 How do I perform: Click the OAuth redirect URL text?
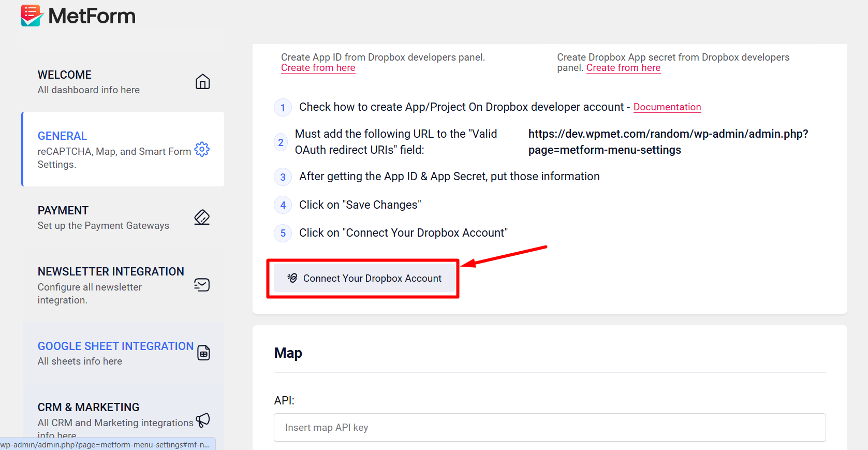668,142
